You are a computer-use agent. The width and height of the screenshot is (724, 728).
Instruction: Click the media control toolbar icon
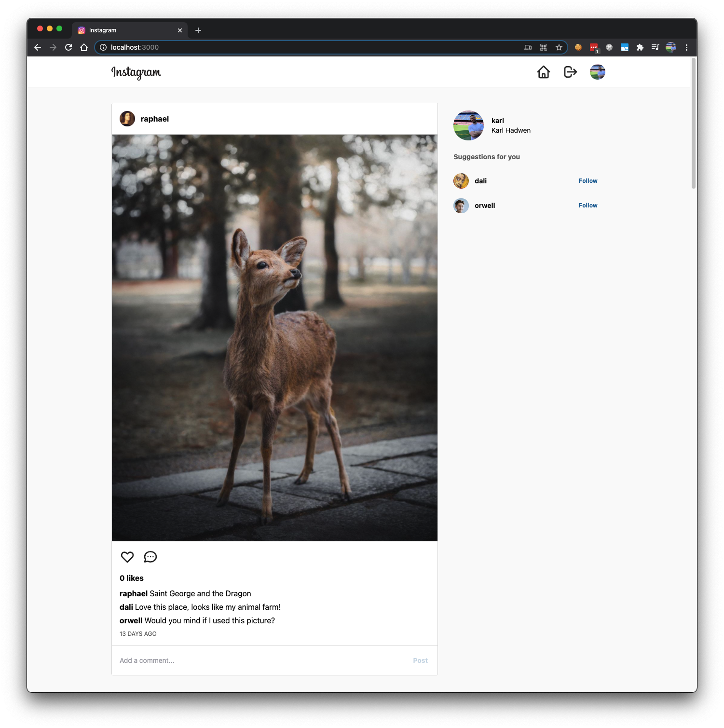click(655, 47)
